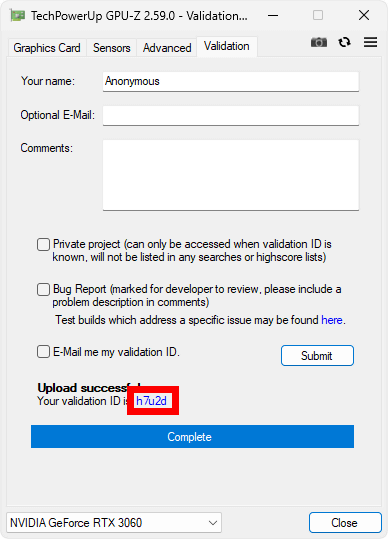Take a screenshot with the camera icon

[x=319, y=42]
